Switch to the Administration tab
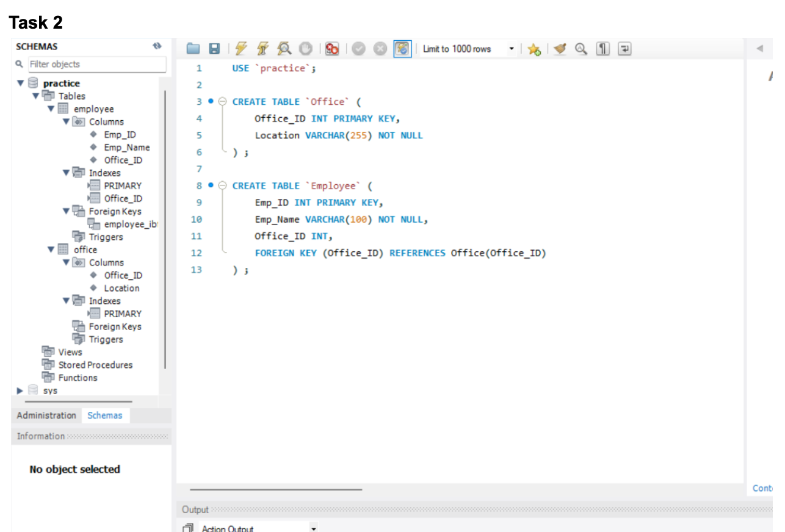 click(46, 415)
